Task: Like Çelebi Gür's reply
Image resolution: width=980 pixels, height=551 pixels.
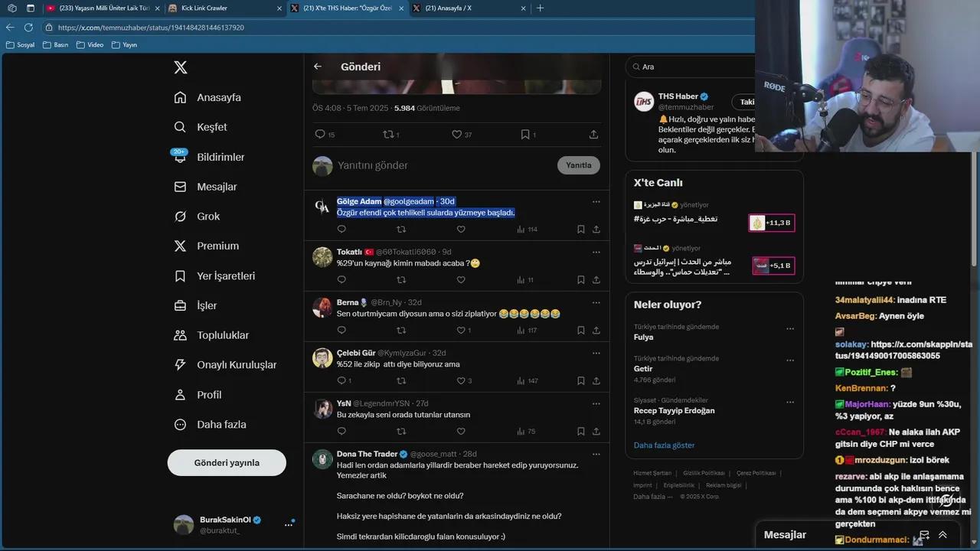Action: pyautogui.click(x=461, y=381)
